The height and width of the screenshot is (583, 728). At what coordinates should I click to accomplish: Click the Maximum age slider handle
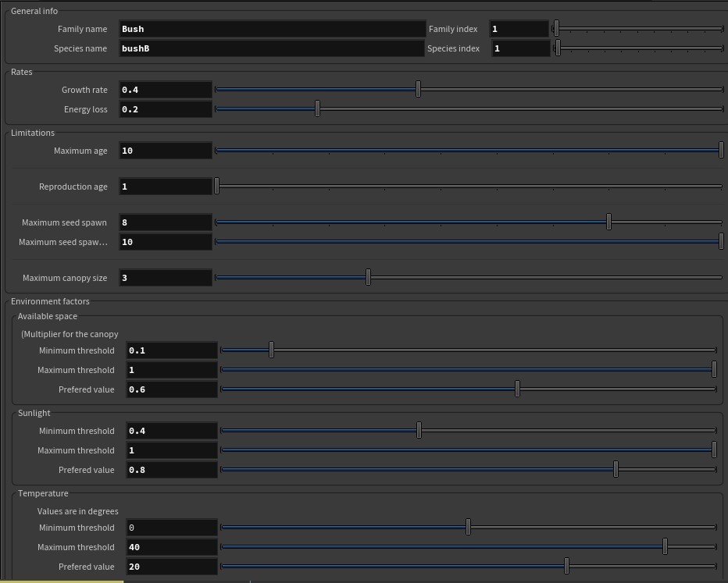pyautogui.click(x=721, y=150)
